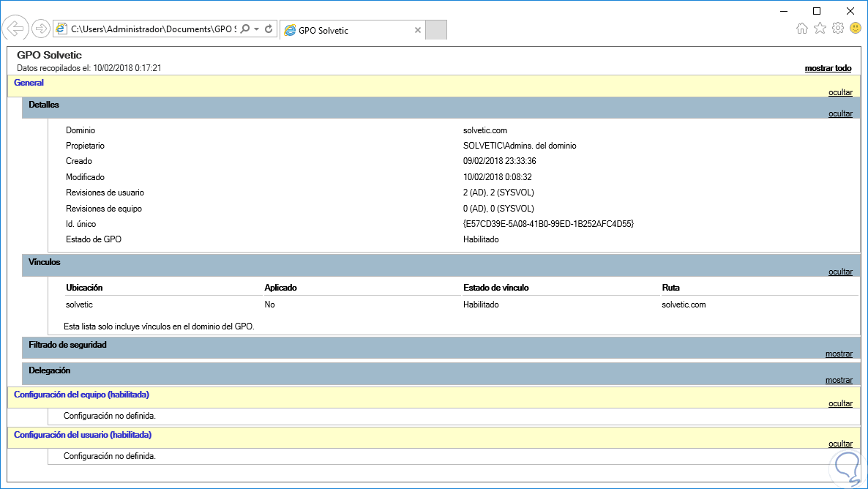Show Filtrado de seguridad via mostrar
The image size is (868, 489).
[x=839, y=354]
